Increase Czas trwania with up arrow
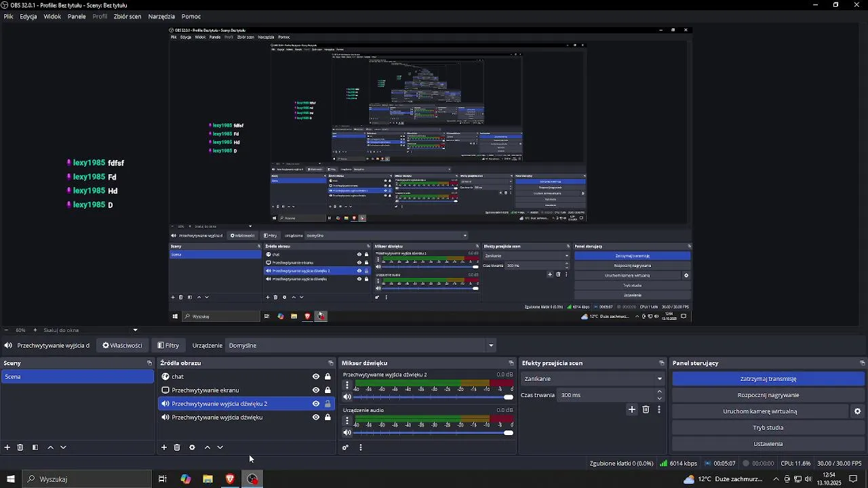The width and height of the screenshot is (868, 488). [x=659, y=392]
